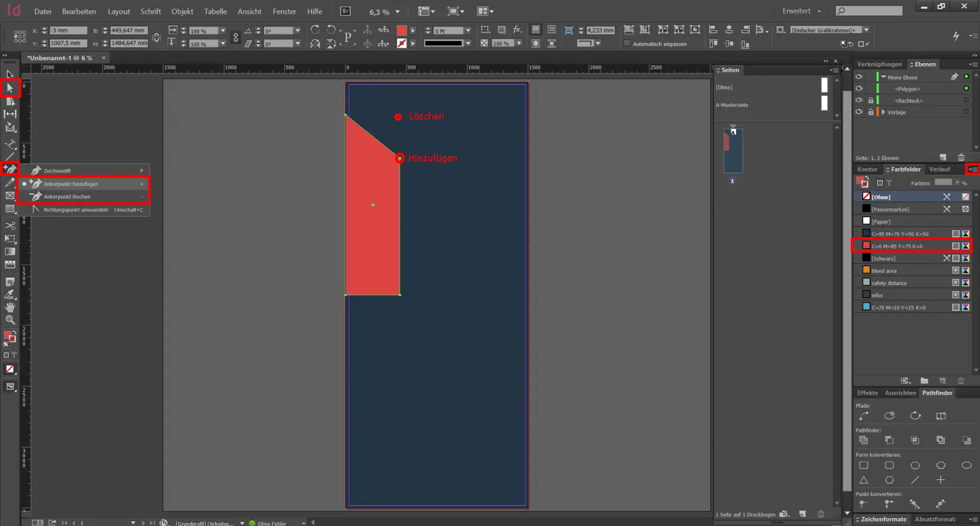Click the delete swatch trash icon

pos(961,381)
